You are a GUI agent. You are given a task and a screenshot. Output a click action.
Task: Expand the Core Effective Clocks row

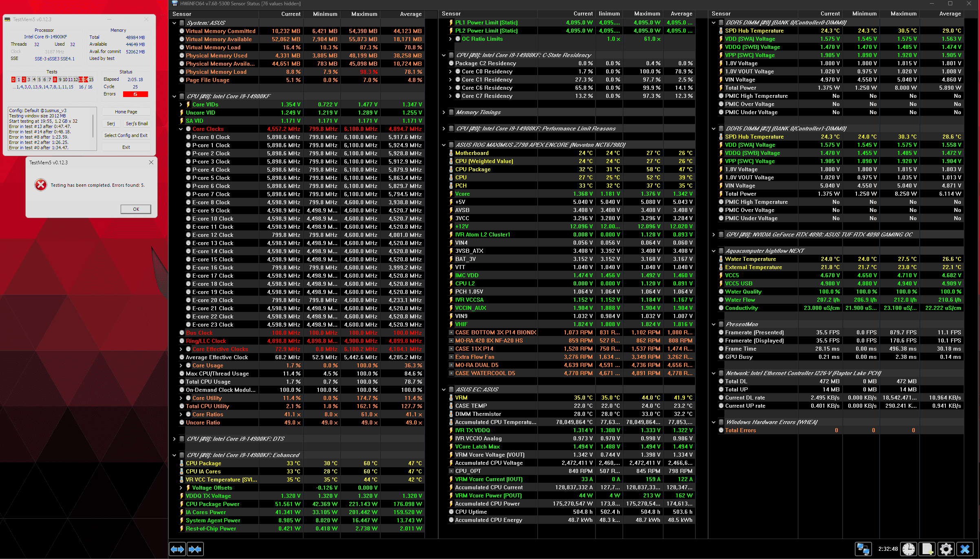tap(181, 349)
